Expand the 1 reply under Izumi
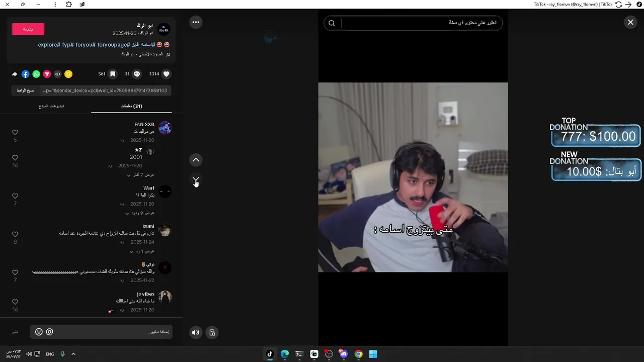This screenshot has height=362, width=644. 142,251
